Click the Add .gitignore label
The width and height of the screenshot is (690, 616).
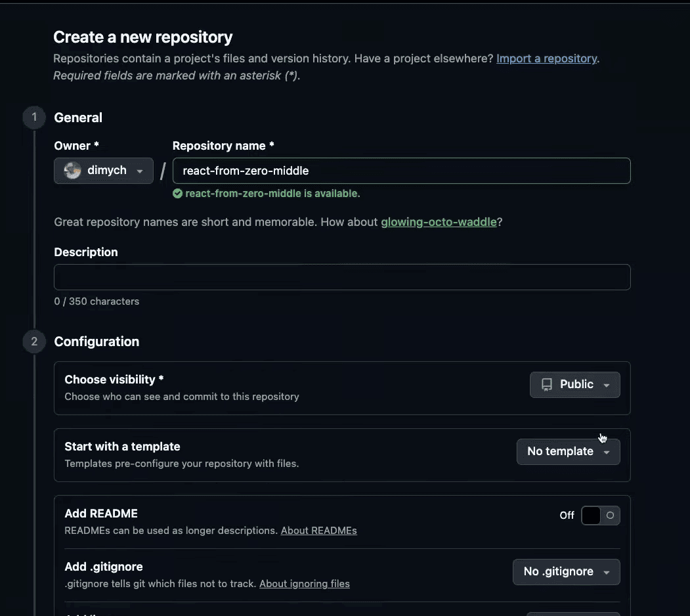coord(104,567)
